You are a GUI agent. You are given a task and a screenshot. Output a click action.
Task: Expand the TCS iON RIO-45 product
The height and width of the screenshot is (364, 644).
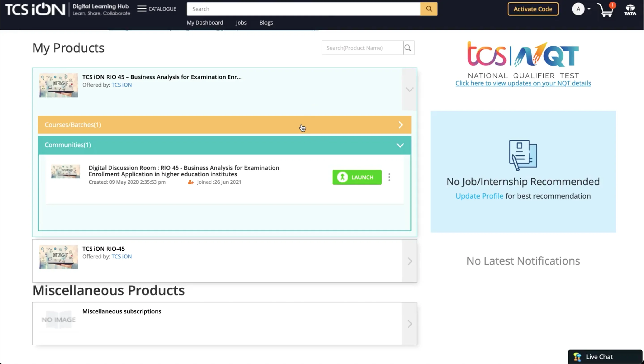(x=409, y=261)
